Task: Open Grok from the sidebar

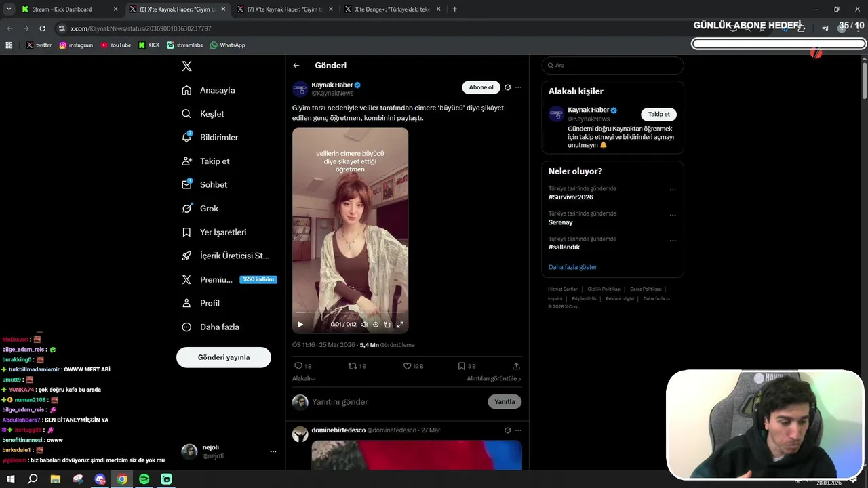Action: 201,208
